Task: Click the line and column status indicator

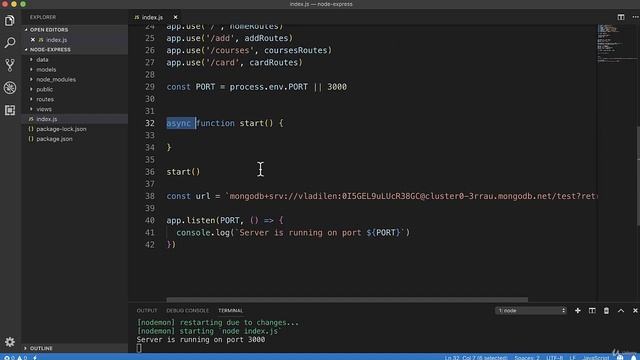Action: coord(476,358)
